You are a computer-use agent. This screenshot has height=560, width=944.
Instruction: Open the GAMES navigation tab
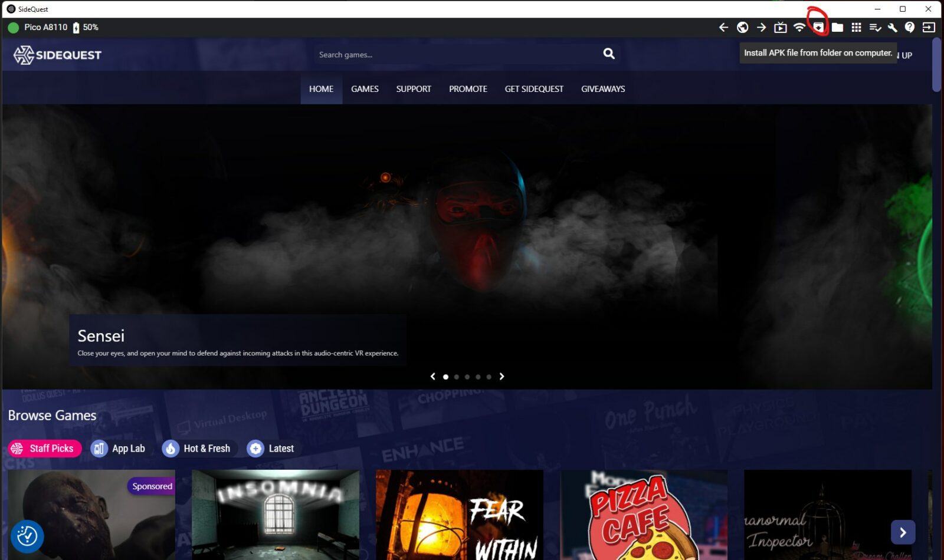(365, 89)
